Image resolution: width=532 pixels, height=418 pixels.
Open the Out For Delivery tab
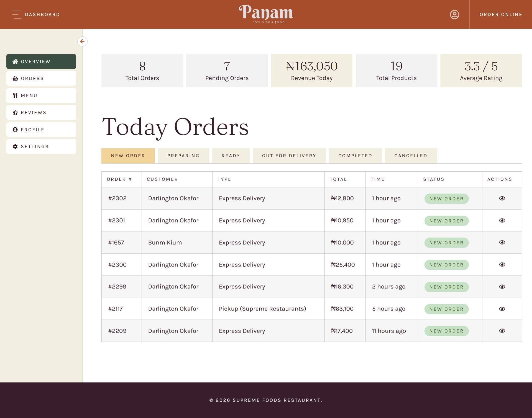(x=289, y=156)
